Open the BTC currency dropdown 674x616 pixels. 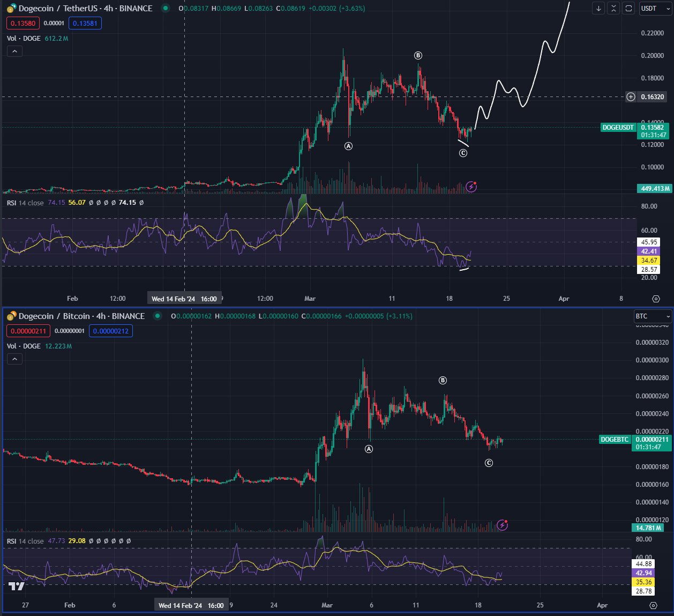652,316
